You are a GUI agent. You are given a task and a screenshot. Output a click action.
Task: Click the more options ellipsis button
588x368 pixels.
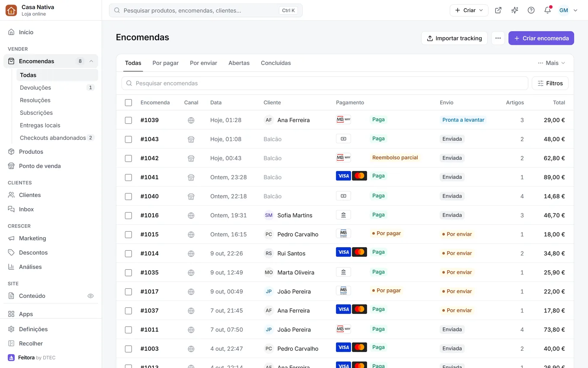coord(498,38)
